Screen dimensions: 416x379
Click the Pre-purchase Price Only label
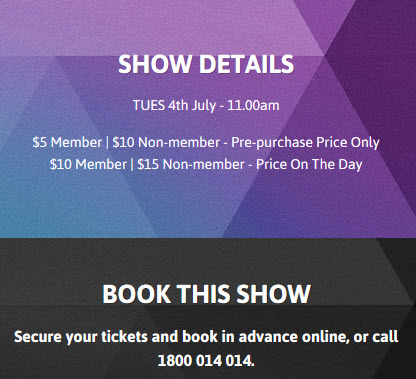305,143
